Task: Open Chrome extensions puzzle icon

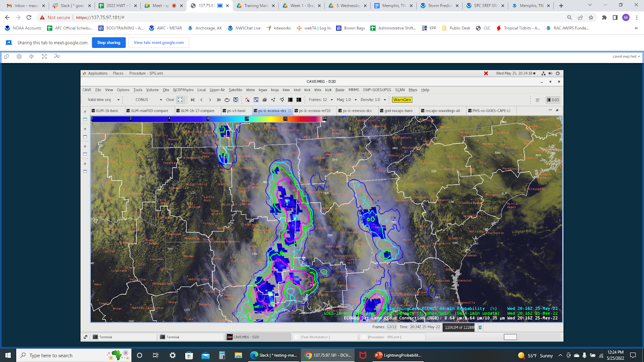Action: click(x=604, y=17)
